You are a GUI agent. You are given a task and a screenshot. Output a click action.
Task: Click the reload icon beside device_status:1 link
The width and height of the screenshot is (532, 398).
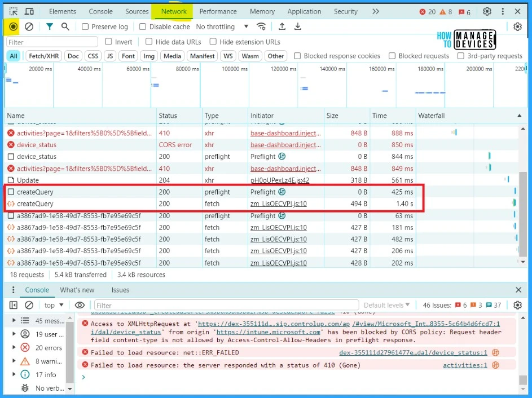(x=495, y=352)
